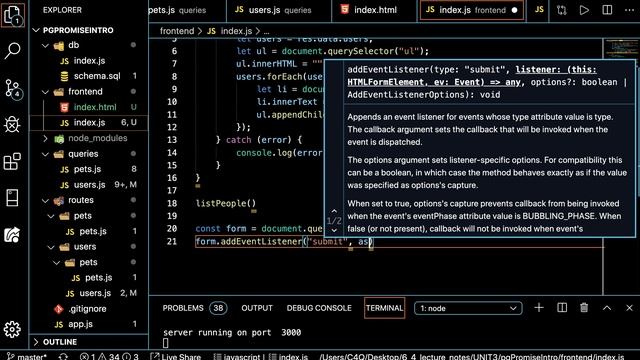The height and width of the screenshot is (360, 640).
Task: Open Source Control view with badge 4
Action: (x=13, y=88)
